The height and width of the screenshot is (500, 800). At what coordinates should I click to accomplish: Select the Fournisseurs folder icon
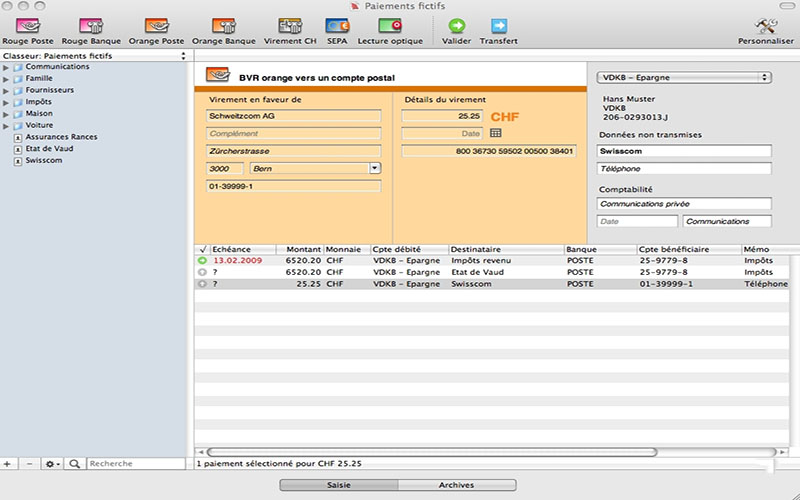(x=18, y=90)
